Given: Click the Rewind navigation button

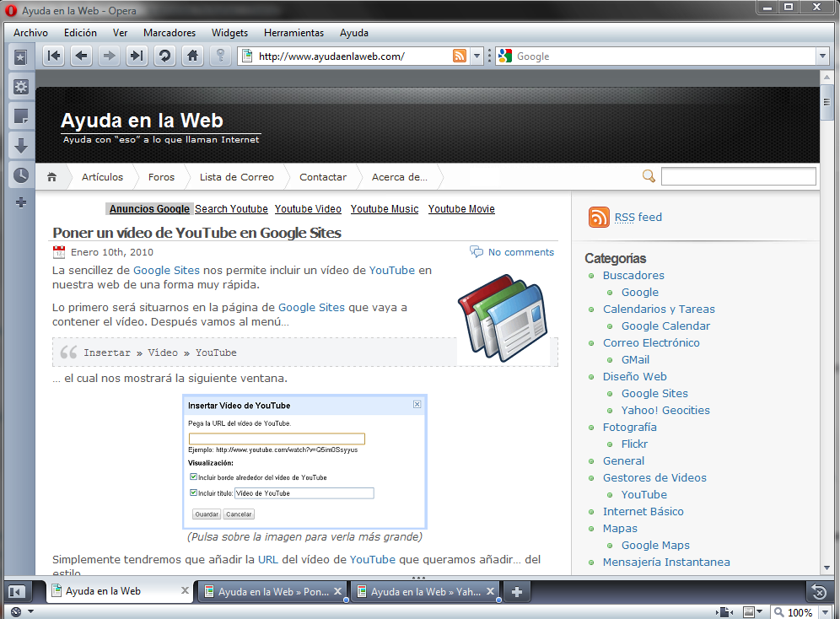Looking at the screenshot, I should tap(54, 56).
